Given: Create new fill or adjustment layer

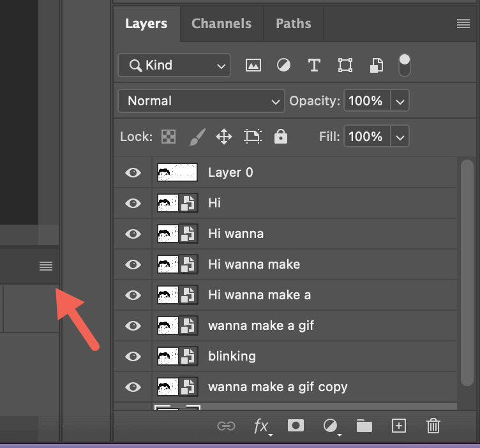Looking at the screenshot, I should [x=331, y=426].
